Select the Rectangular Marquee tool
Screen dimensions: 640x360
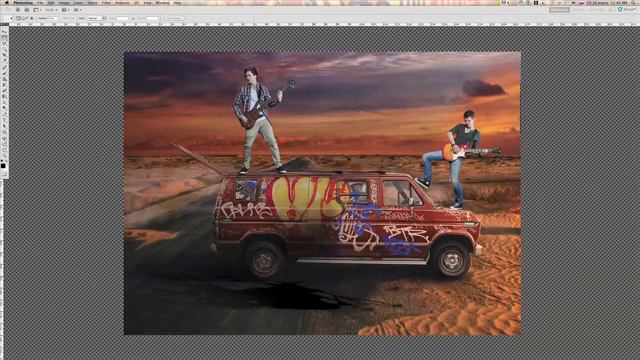tap(4, 38)
